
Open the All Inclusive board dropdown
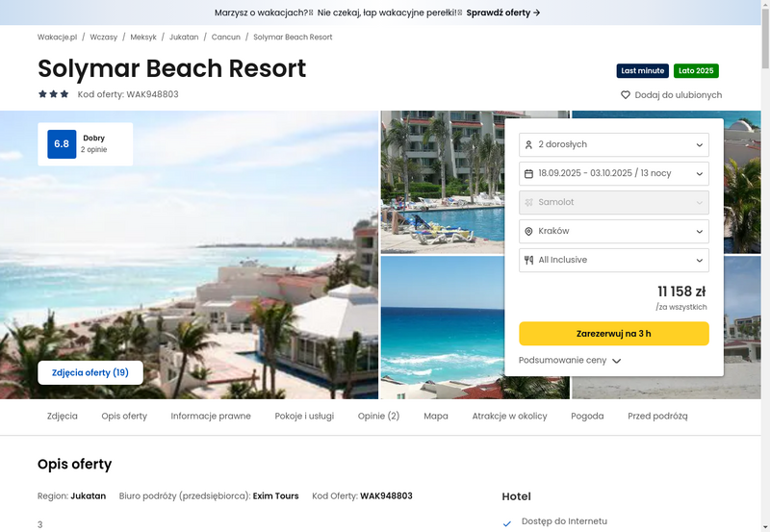[614, 260]
